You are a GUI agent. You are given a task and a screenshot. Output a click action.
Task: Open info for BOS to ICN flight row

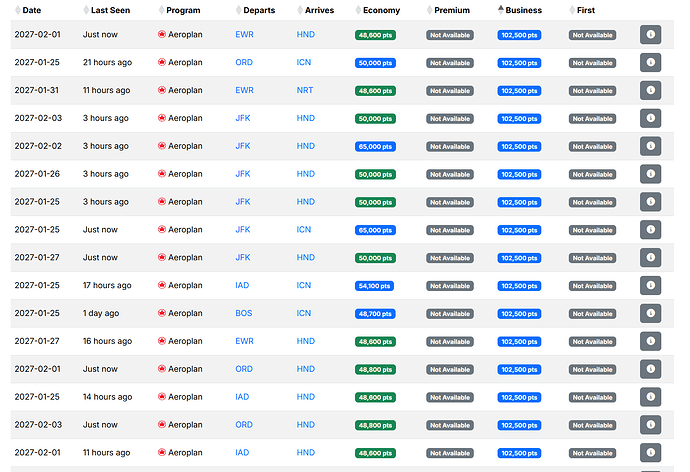650,313
